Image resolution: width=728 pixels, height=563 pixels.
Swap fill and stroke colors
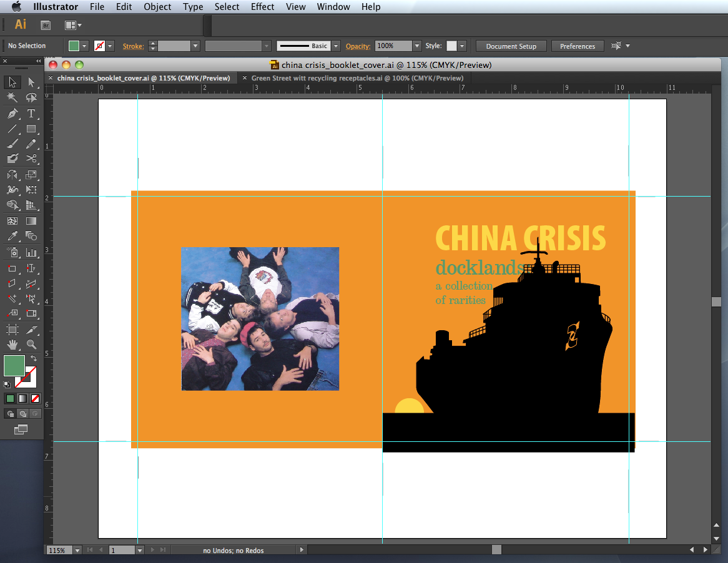pyautogui.click(x=34, y=359)
